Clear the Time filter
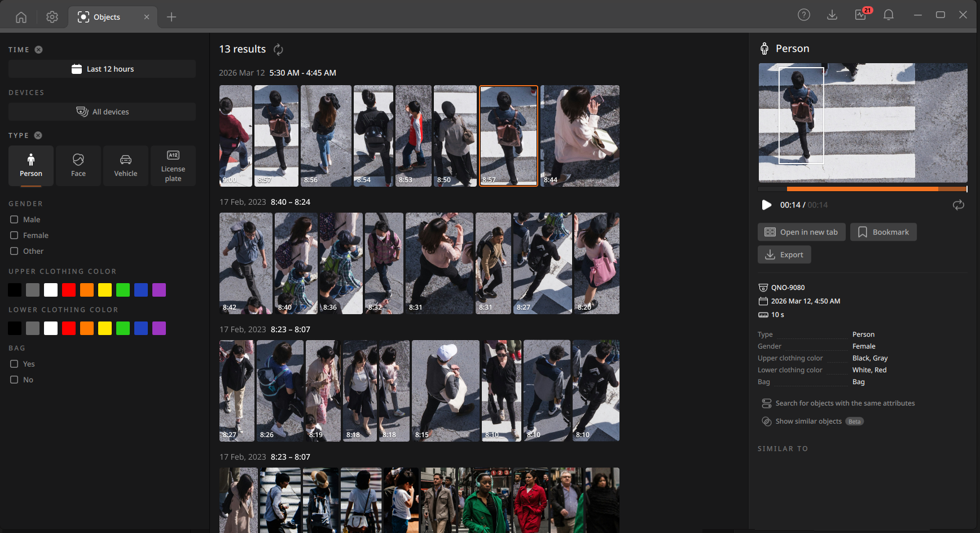Viewport: 980px width, 533px height. point(38,50)
